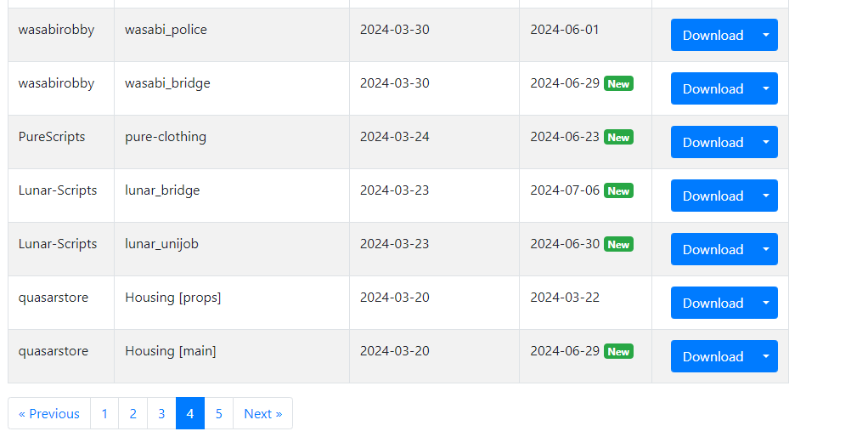Download the lunar_unijob resource
Image resolution: width=868 pixels, height=437 pixels.
713,249
